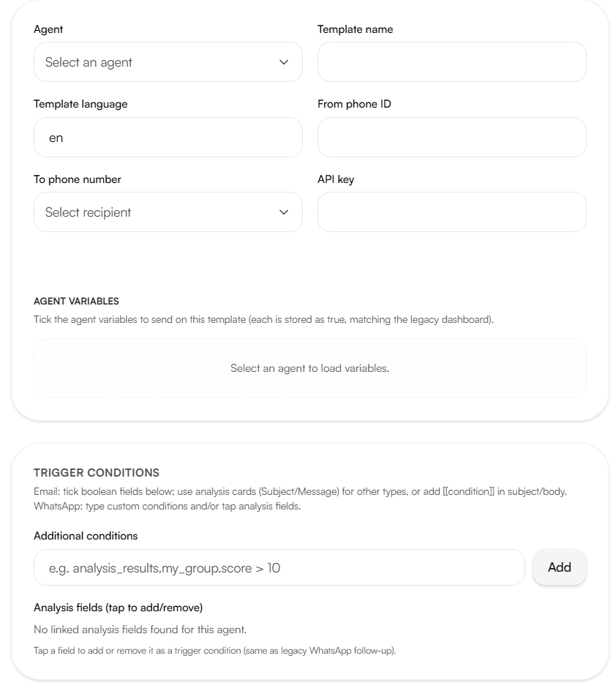Click the Analysis fields (tap to add/remove) label
This screenshot has height=683, width=616.
click(118, 608)
